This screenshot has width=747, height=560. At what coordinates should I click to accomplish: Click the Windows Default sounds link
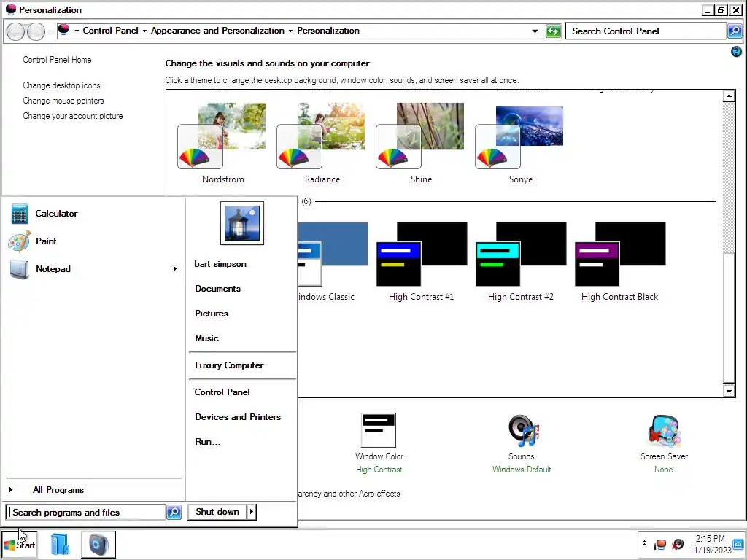[x=522, y=470]
